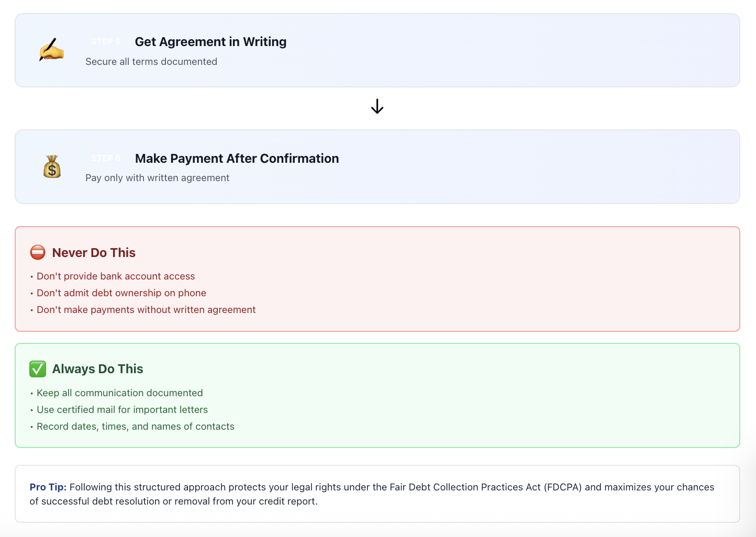Click the Never Do This heading
Screen dimensions: 756x537
(94, 253)
